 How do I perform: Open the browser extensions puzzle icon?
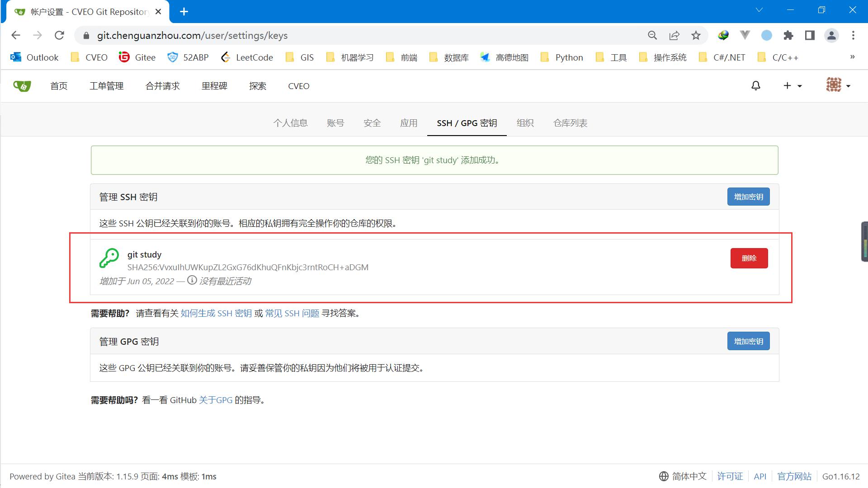[788, 35]
